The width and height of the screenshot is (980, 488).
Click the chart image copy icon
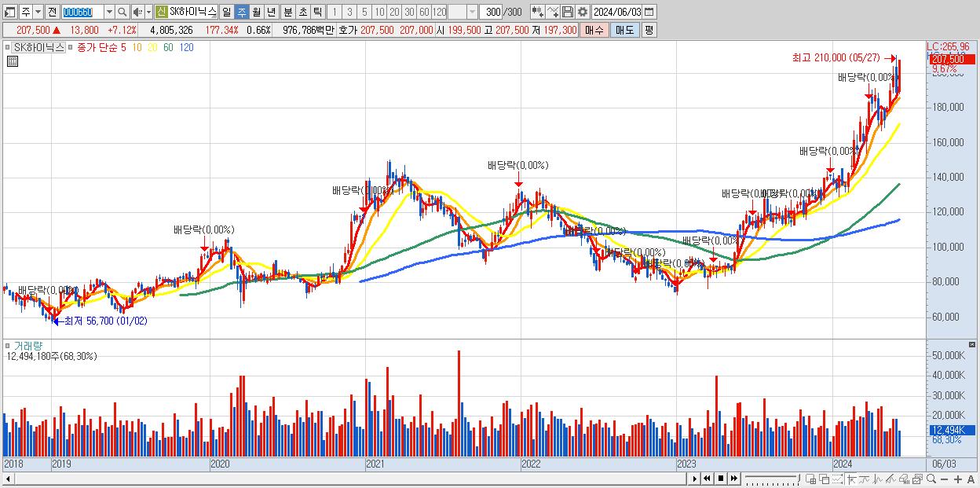917,479
